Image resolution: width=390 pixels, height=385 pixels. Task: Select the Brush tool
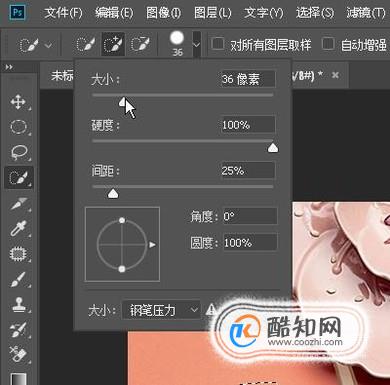[x=19, y=279]
